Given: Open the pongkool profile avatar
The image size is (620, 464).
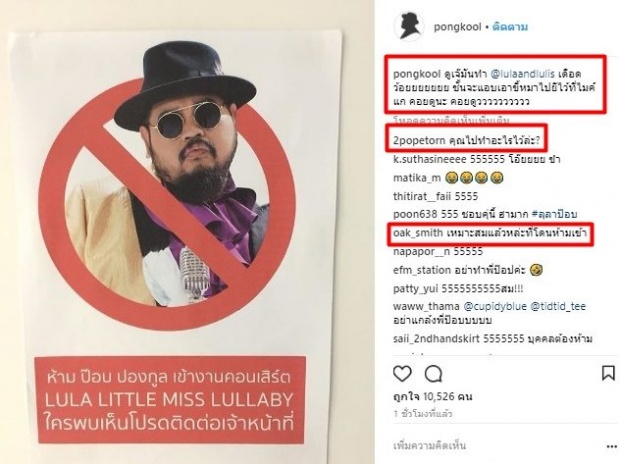Looking at the screenshot, I should coord(409,27).
